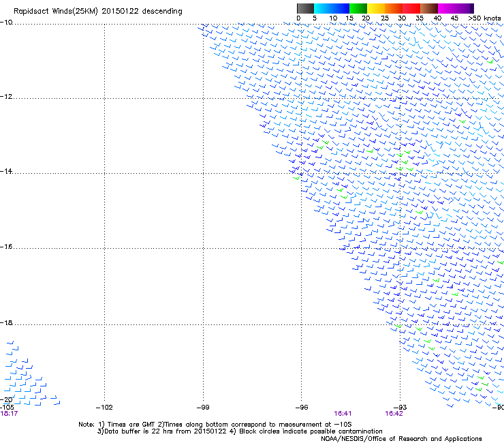This screenshot has width=504, height=443.
Task: Click the '>50 knots' legend label
Action: pos(484,18)
